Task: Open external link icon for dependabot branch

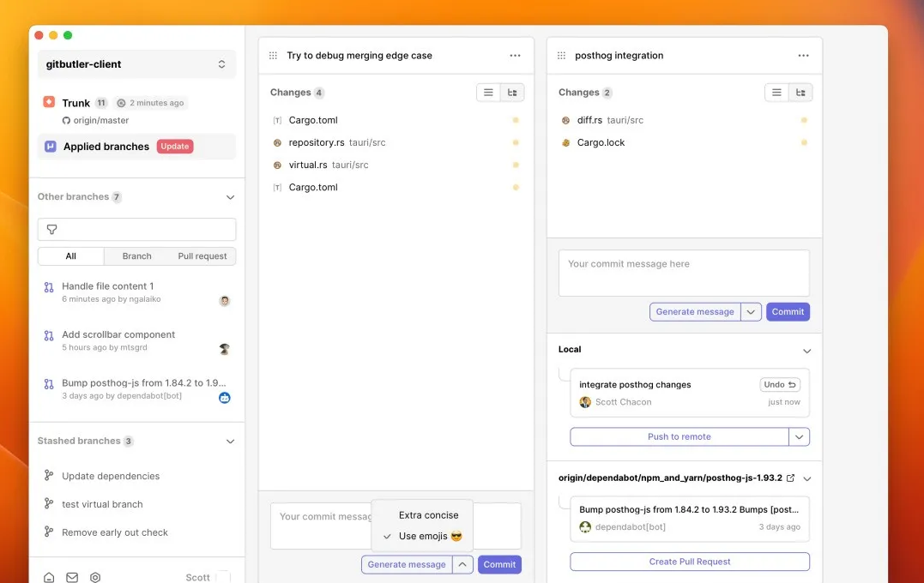Action: point(791,478)
